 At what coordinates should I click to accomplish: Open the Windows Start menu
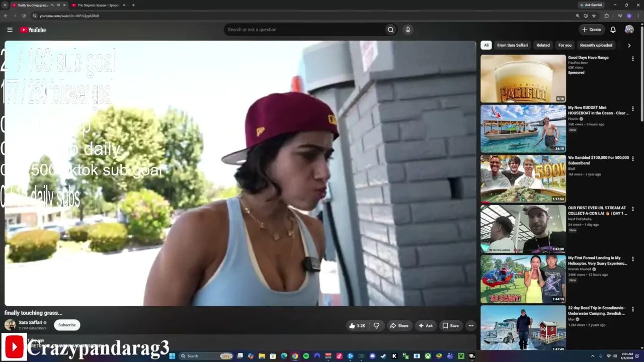coord(172,356)
